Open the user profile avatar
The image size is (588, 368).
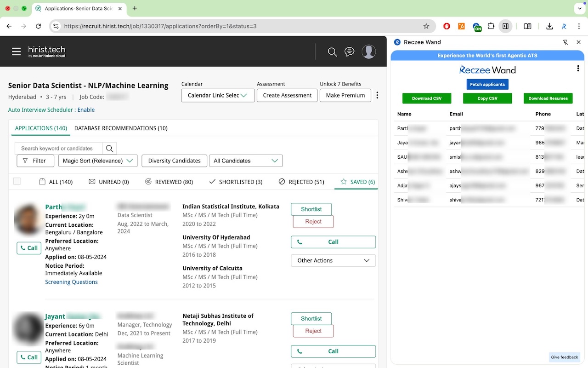(x=369, y=52)
